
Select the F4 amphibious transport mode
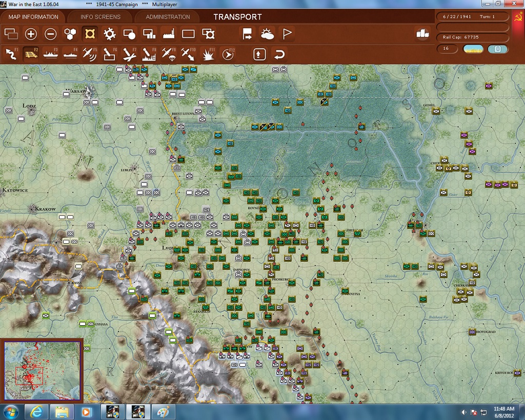(x=70, y=54)
